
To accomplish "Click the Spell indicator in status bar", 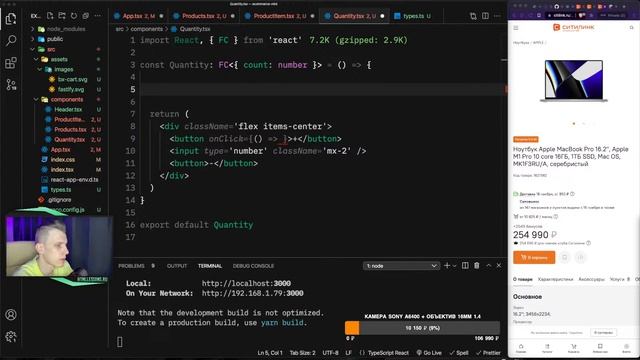I will point(459,353).
